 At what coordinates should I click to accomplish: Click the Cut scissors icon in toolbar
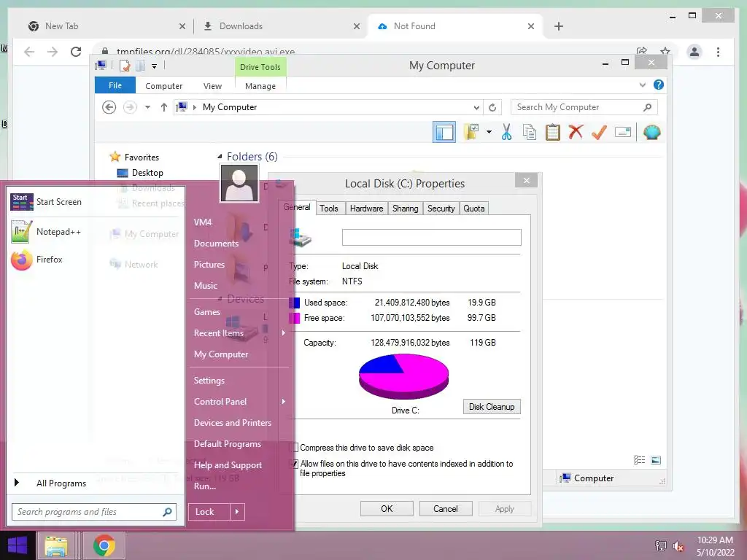[506, 132]
